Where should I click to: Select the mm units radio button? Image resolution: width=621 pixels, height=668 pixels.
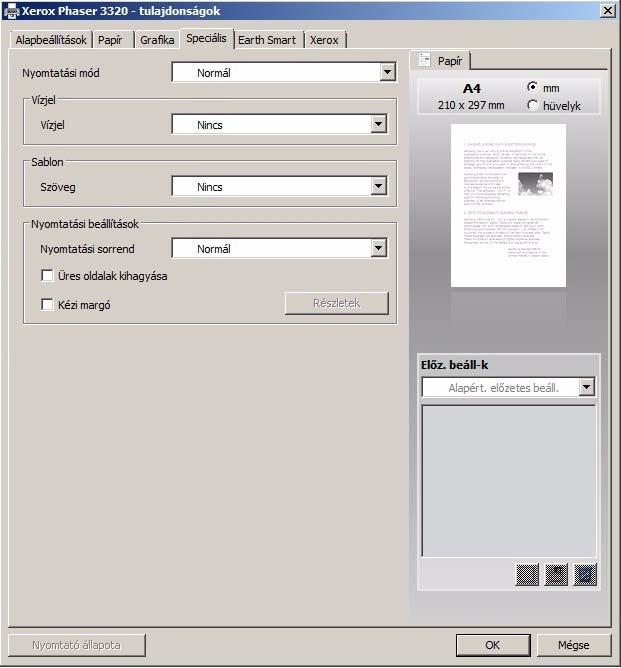pyautogui.click(x=532, y=87)
